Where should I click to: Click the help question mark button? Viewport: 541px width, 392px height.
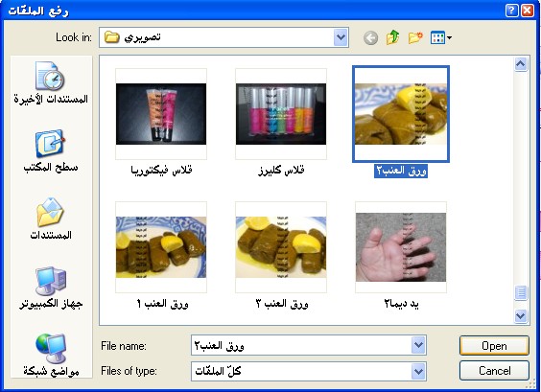click(511, 11)
